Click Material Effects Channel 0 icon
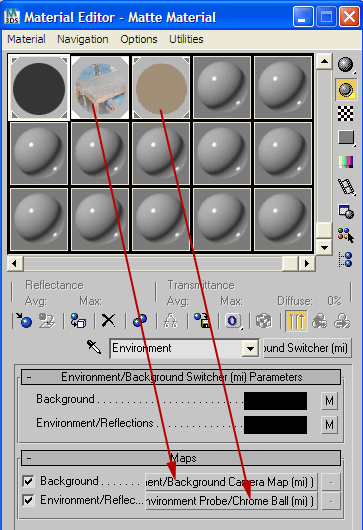 point(233,320)
